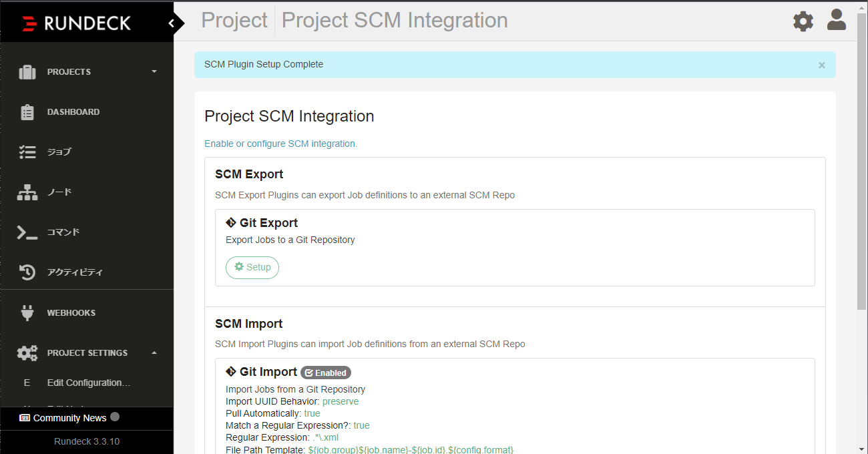Click the アクティビティ history icon
Viewport: 868px width, 454px height.
[27, 272]
